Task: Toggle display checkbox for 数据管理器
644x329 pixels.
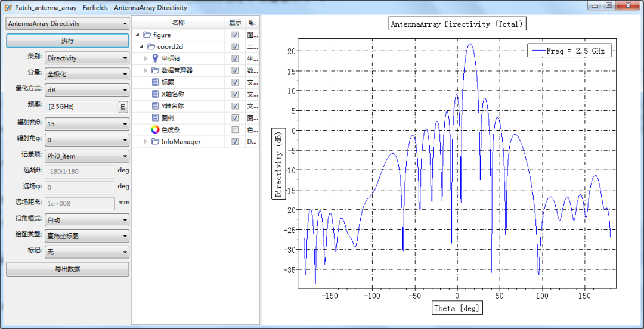Action: (x=235, y=71)
